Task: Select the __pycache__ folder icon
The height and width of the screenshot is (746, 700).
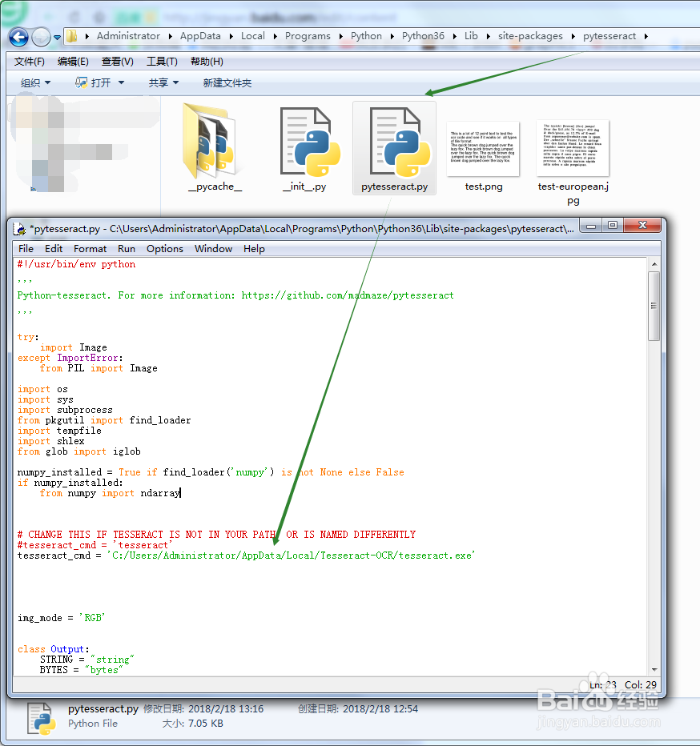Action: tap(215, 140)
